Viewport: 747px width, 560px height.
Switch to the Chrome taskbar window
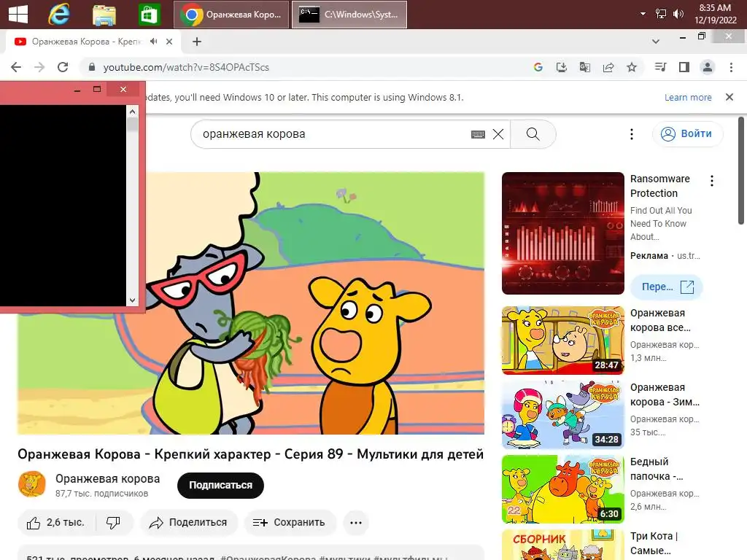pyautogui.click(x=231, y=15)
